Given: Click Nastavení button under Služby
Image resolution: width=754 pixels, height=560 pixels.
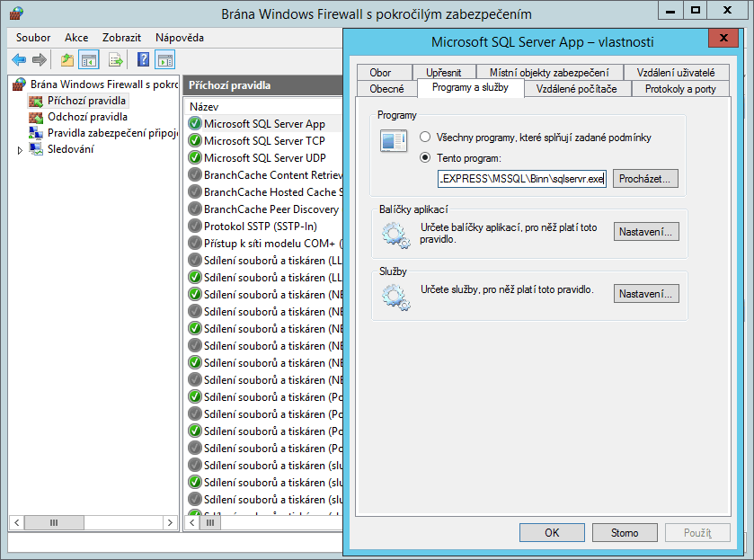Looking at the screenshot, I should [x=645, y=293].
